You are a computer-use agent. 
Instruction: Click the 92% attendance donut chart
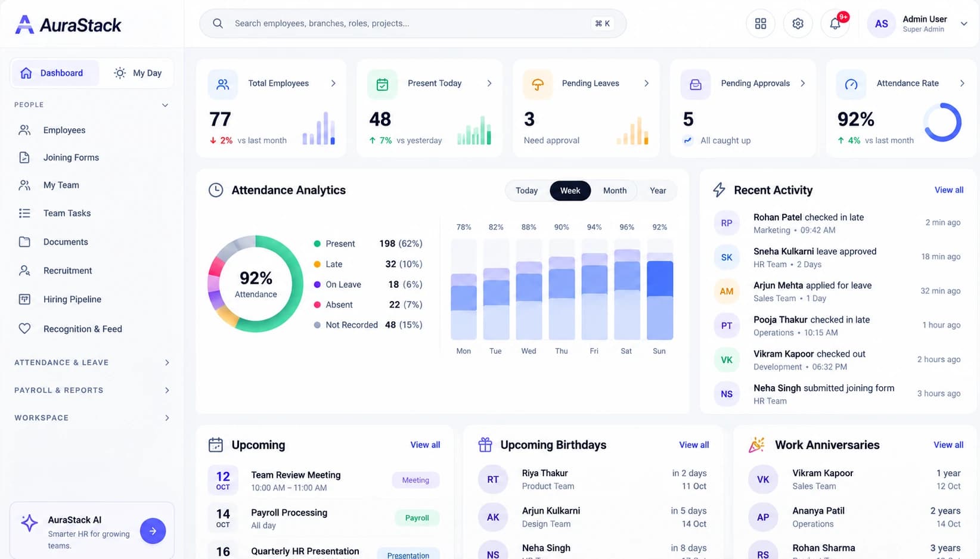[256, 284]
